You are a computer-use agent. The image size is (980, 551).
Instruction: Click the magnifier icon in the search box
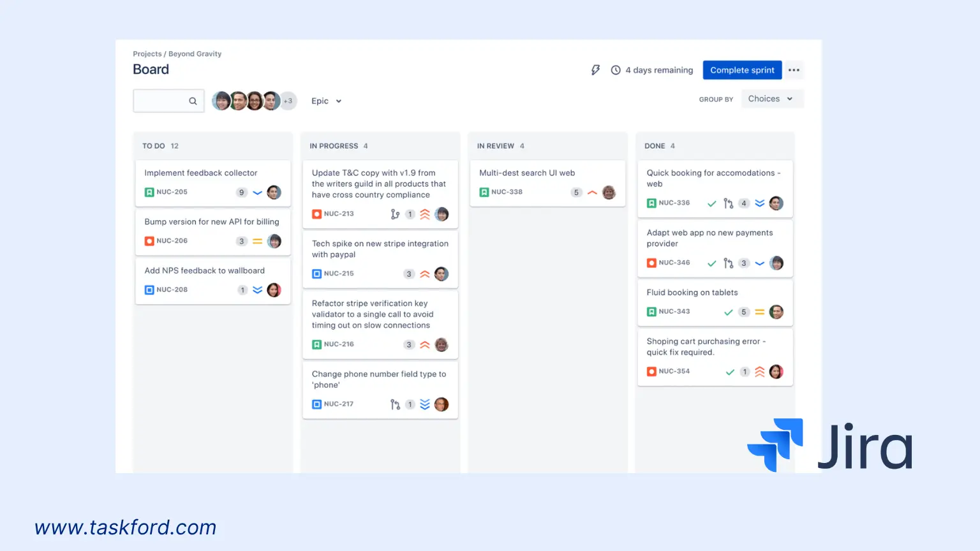(193, 101)
